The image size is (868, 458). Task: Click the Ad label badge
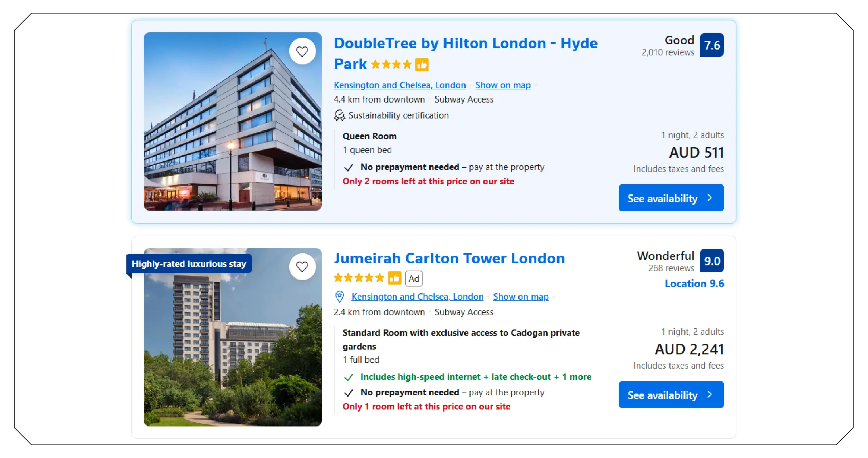coord(414,279)
